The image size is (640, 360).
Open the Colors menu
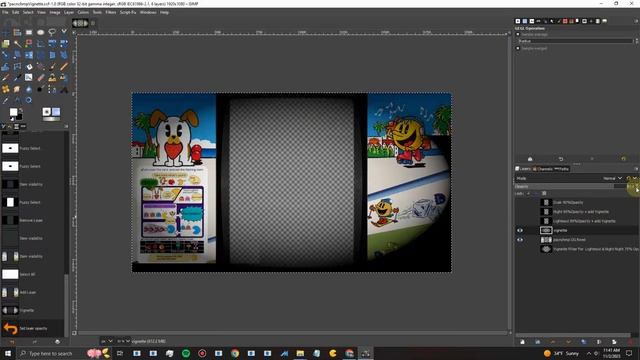pyautogui.click(x=83, y=13)
